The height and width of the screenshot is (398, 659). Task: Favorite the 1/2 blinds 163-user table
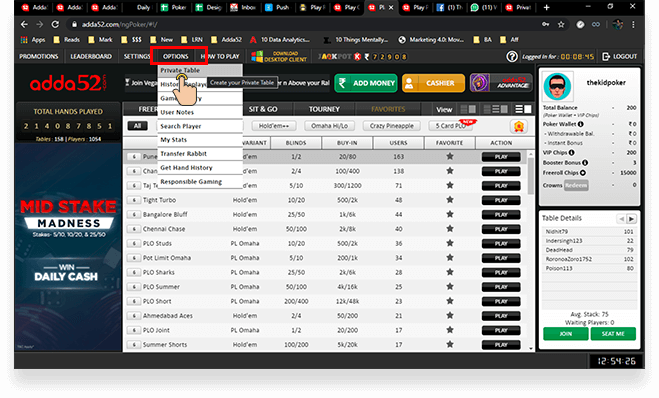pos(450,156)
